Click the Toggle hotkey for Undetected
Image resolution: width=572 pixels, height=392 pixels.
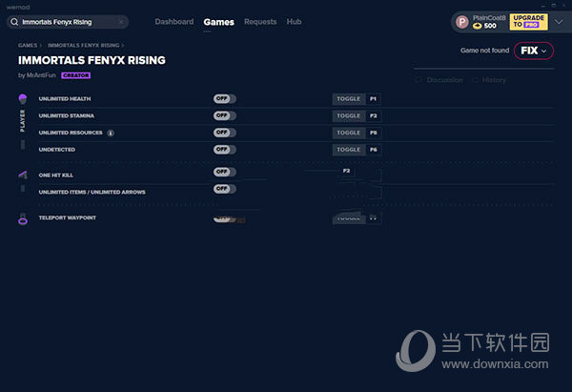pos(357,150)
